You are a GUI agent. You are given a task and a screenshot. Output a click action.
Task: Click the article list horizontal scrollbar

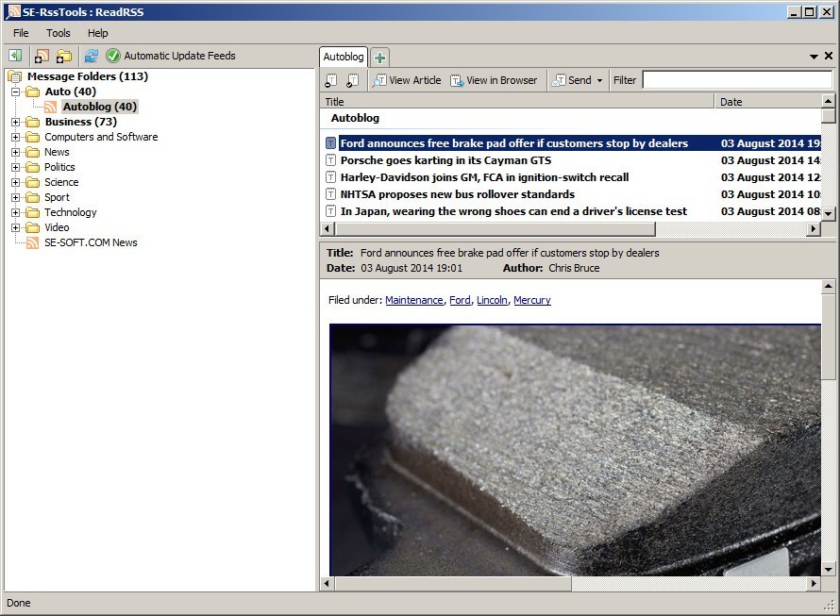point(491,227)
